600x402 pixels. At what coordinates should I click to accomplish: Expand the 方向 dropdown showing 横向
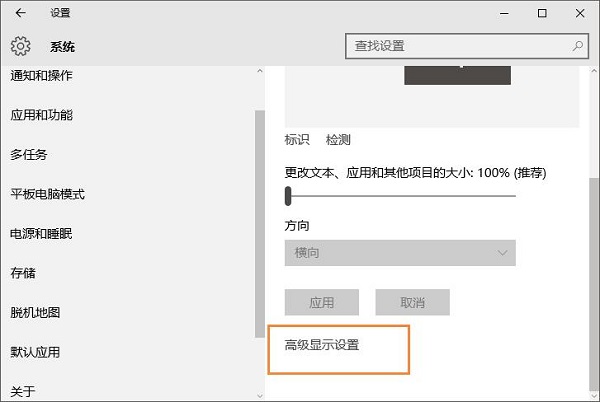400,253
